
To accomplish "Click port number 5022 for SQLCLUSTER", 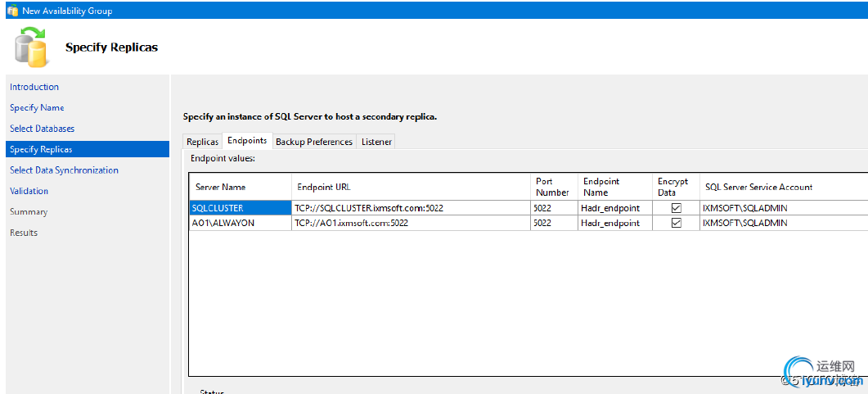I will [x=554, y=208].
